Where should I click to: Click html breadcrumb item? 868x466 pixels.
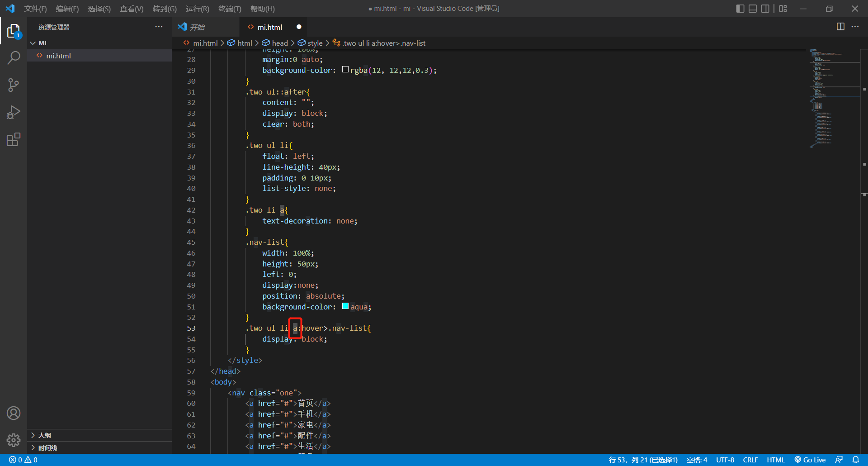click(x=240, y=43)
